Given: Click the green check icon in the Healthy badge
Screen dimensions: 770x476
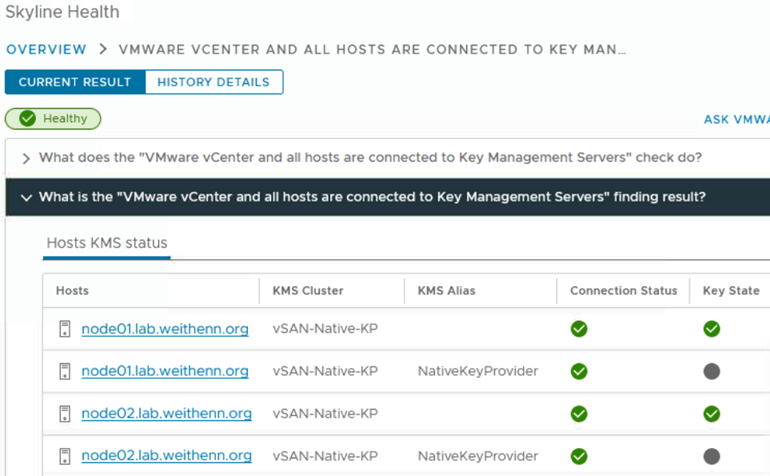Looking at the screenshot, I should click(28, 118).
